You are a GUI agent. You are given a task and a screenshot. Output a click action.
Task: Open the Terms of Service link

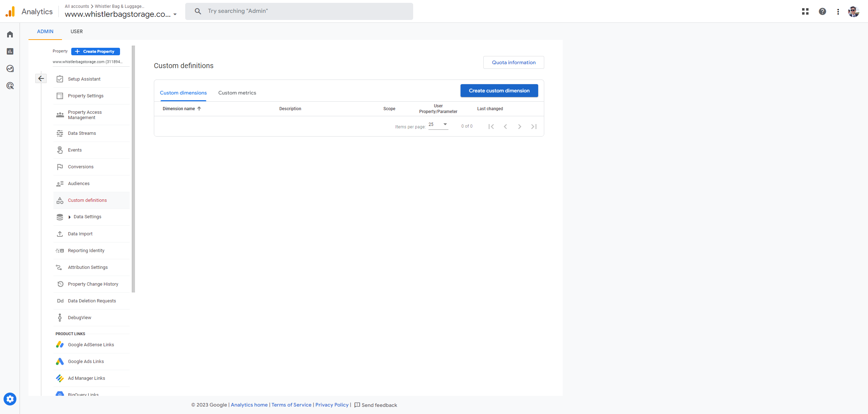[291, 405]
